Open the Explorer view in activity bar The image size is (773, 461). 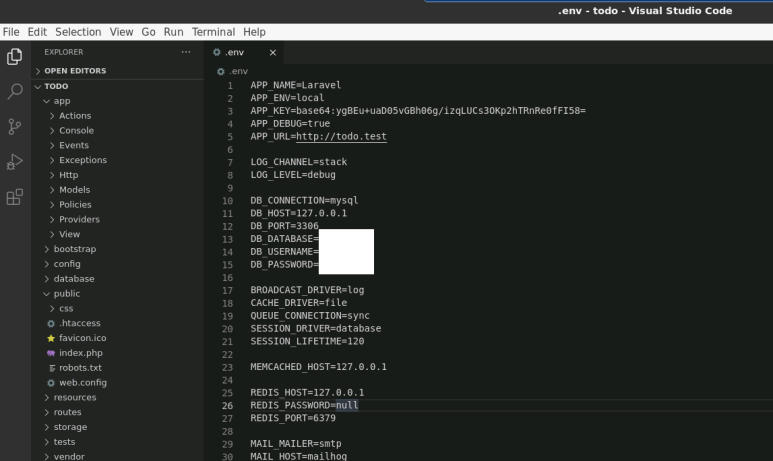[x=15, y=56]
